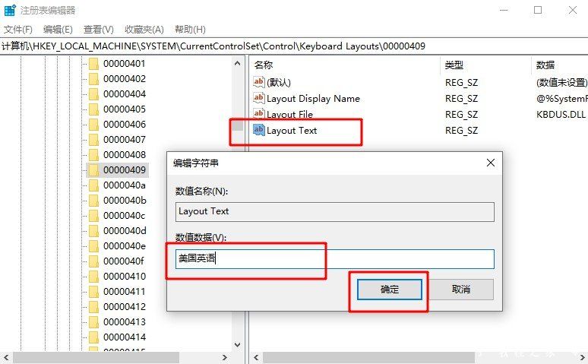Click values pane horizontal scrollbar thumb

[368, 357]
